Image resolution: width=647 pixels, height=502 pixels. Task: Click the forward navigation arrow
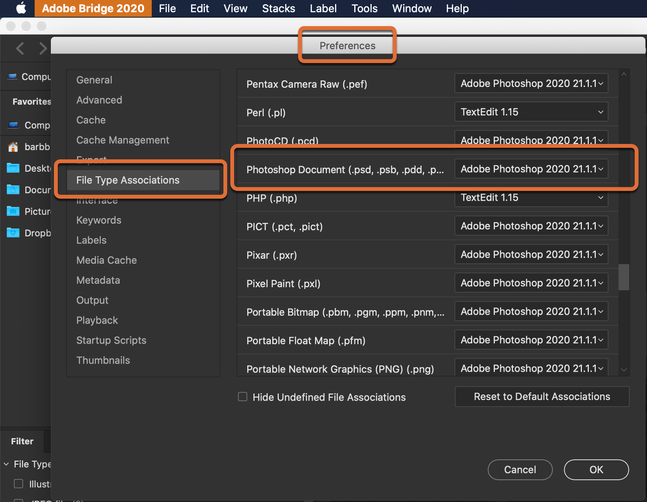42,48
